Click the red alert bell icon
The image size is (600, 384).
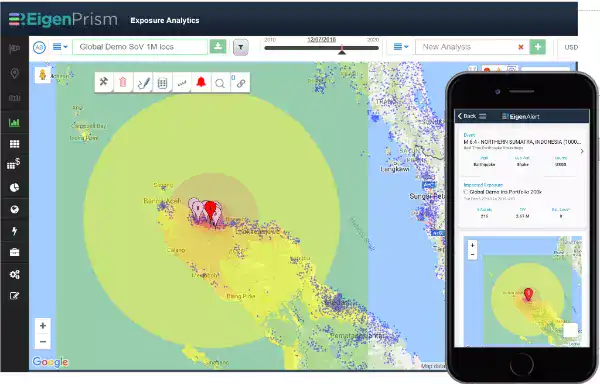coord(201,82)
